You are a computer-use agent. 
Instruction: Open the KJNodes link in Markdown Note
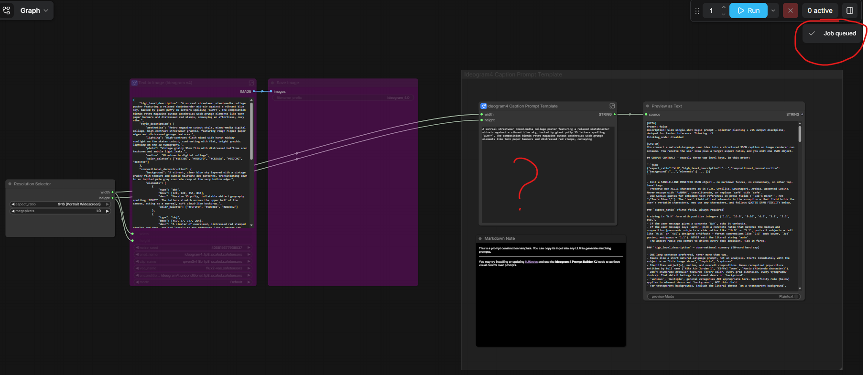click(x=531, y=262)
